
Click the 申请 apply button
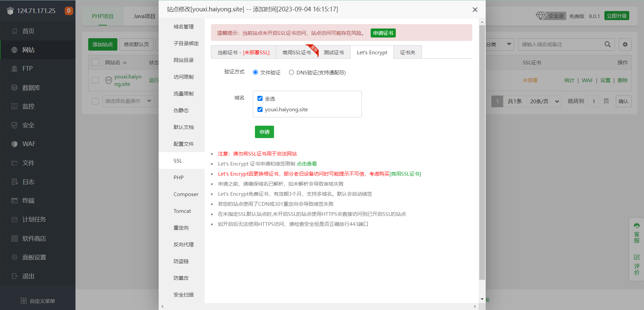(264, 132)
